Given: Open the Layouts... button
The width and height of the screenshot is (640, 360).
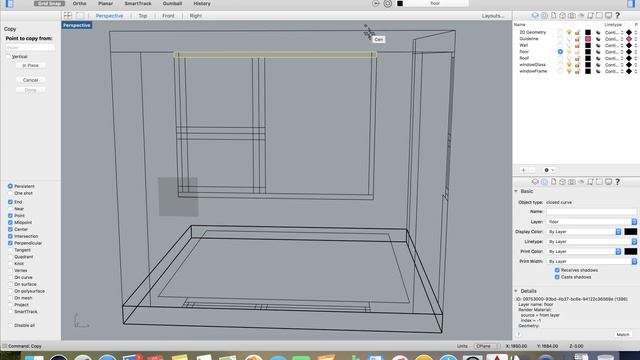Looking at the screenshot, I should pos(493,16).
